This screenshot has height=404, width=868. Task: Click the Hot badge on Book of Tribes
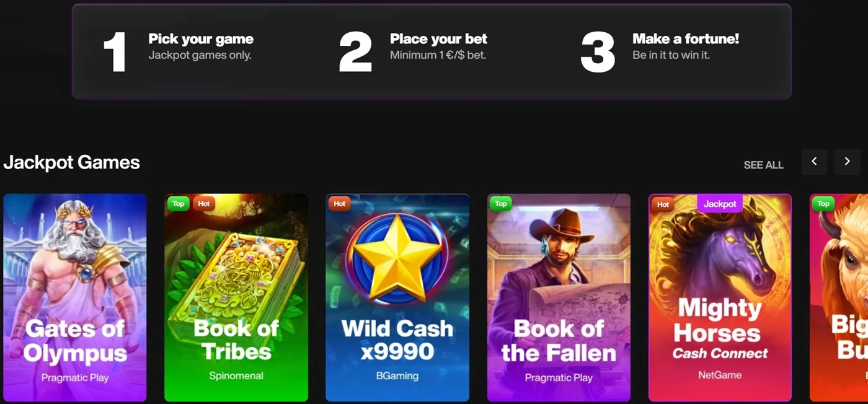(204, 203)
